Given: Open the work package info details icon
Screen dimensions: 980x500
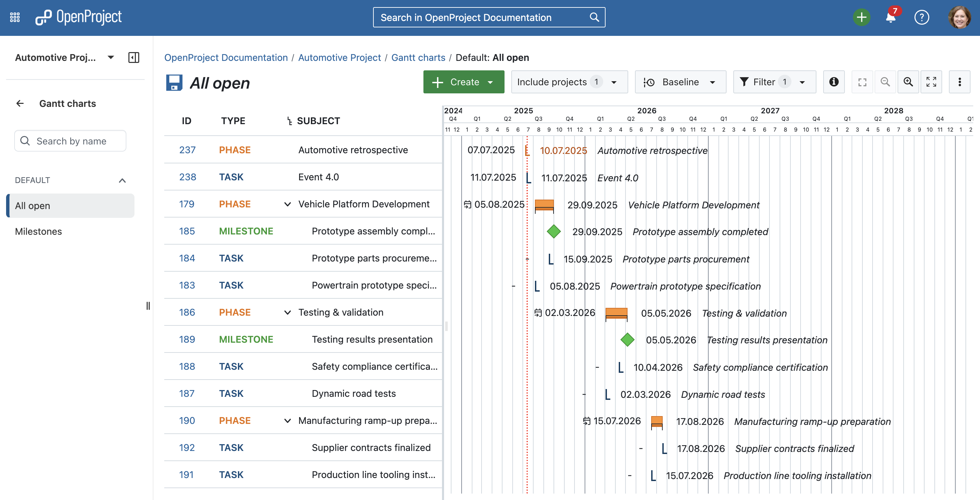Looking at the screenshot, I should (834, 82).
